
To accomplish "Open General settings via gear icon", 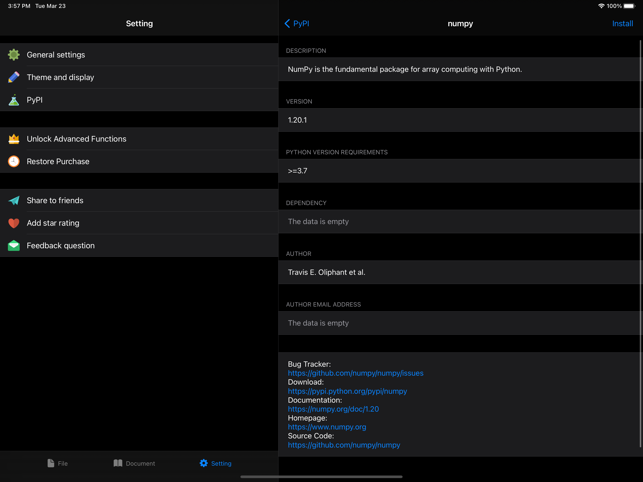I will tap(14, 55).
